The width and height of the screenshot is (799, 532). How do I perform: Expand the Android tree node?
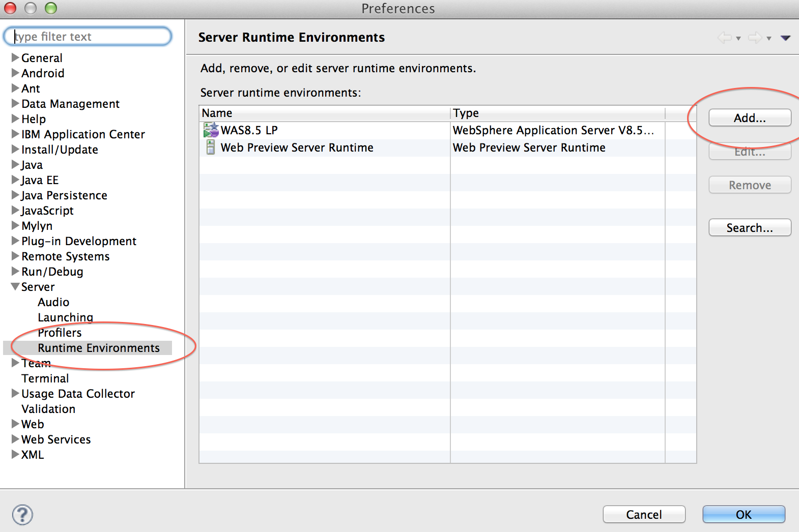coord(15,73)
